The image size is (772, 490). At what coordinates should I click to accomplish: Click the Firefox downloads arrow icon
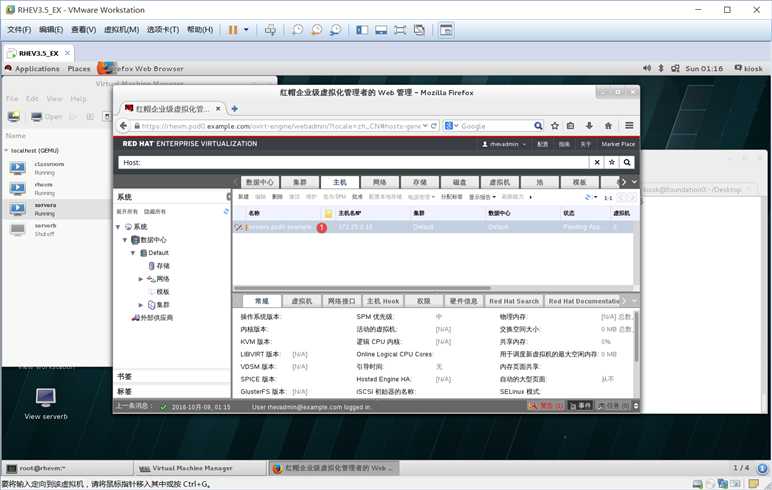pyautogui.click(x=589, y=126)
